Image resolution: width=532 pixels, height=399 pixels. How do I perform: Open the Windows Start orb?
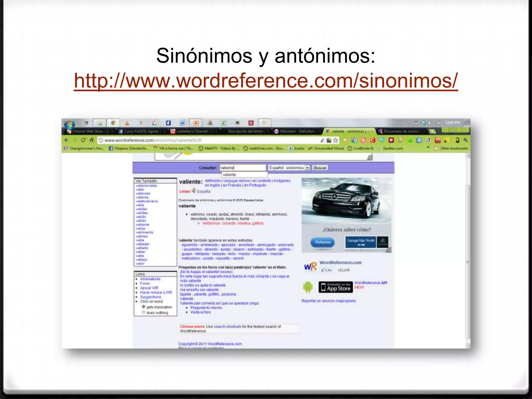70,124
